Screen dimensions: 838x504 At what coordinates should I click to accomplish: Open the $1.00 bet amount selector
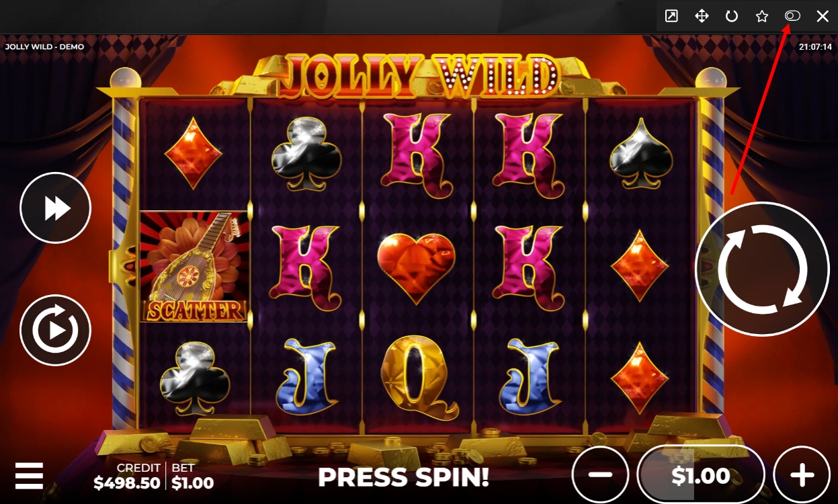click(701, 474)
